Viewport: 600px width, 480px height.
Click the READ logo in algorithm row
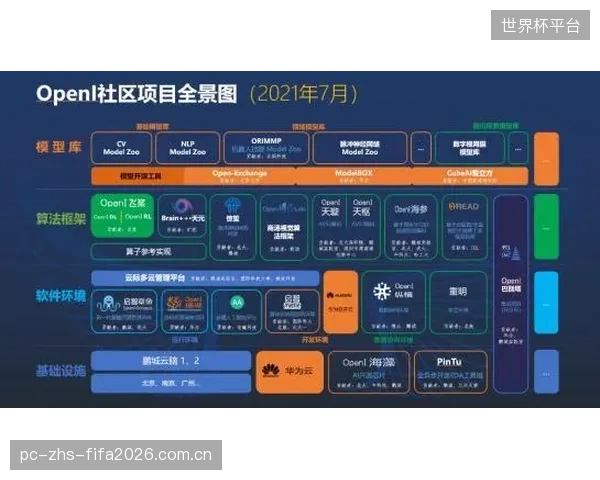click(x=464, y=206)
